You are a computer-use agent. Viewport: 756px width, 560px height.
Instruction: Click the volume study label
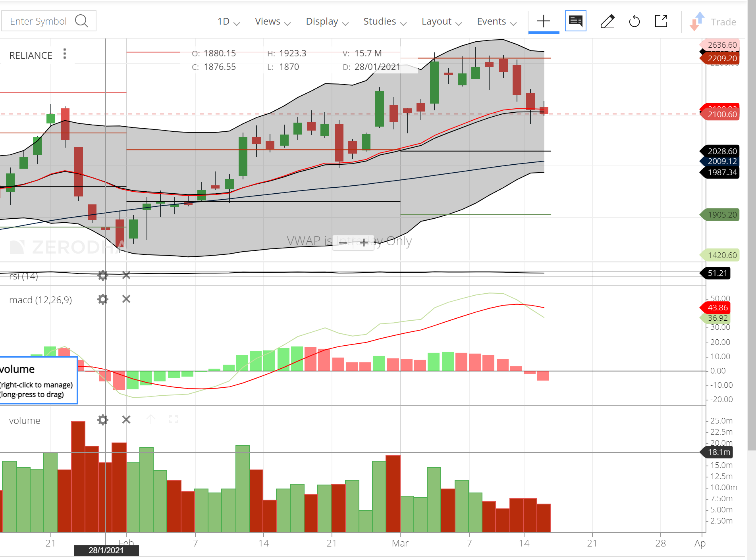[25, 421]
